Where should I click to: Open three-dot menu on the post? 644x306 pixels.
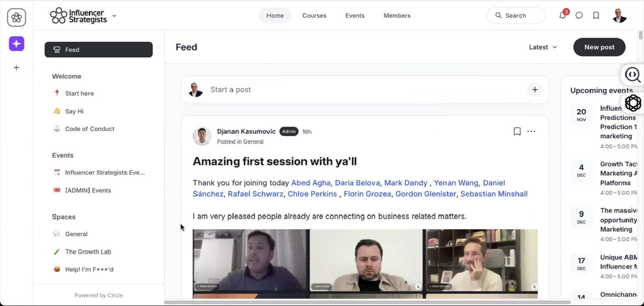click(x=531, y=132)
